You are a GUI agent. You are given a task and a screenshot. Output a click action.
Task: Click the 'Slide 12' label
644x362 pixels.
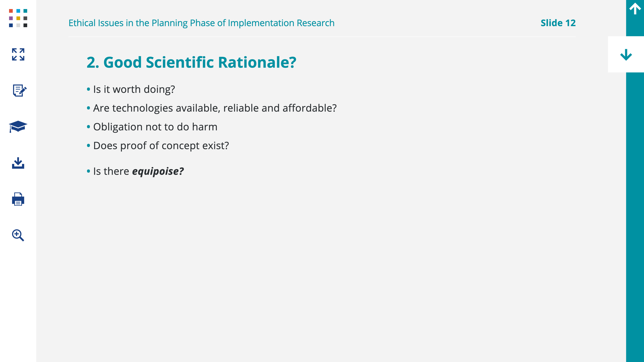(x=558, y=23)
